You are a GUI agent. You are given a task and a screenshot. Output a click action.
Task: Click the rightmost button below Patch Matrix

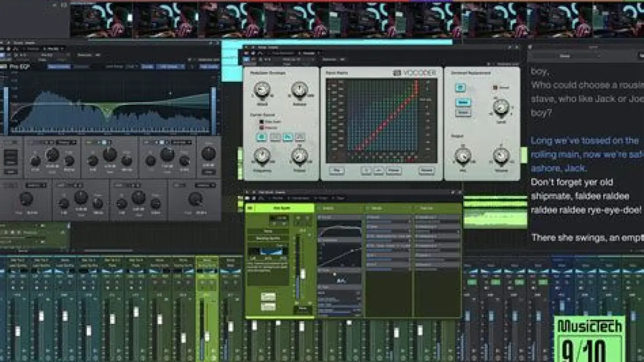(426, 171)
